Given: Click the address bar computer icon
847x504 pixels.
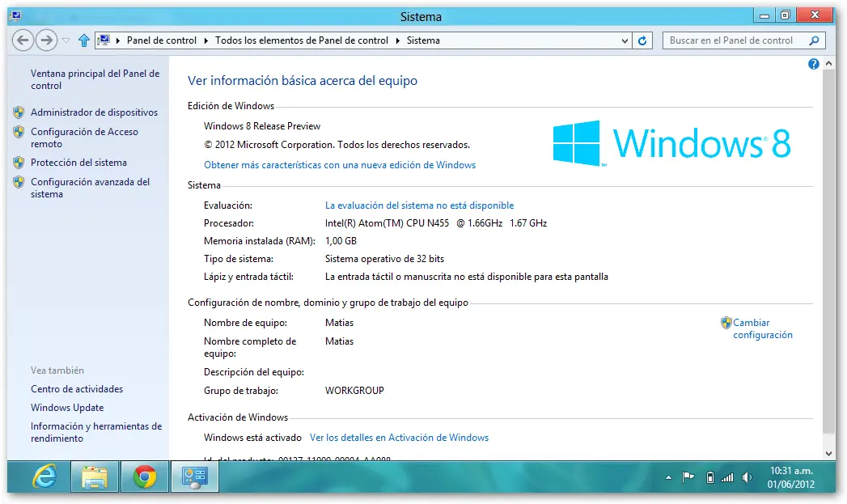Looking at the screenshot, I should click(105, 40).
